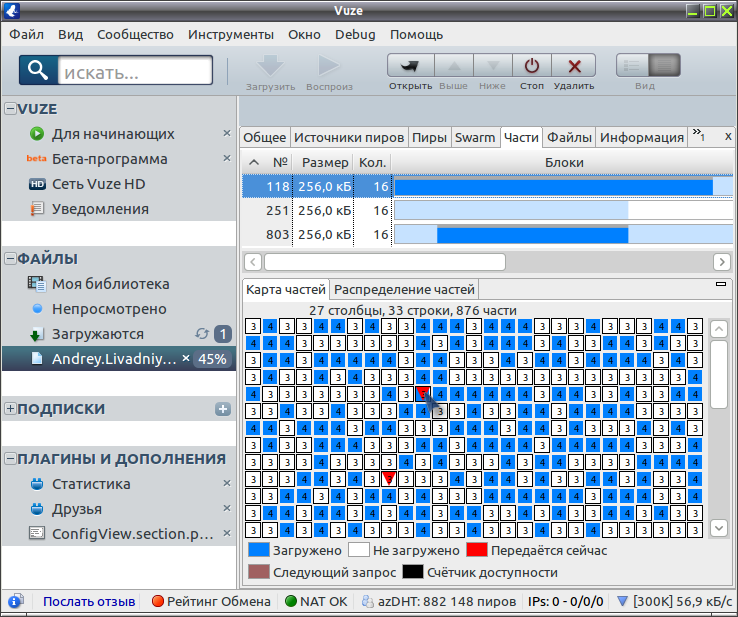Click the red Передаётся сейчас legend swatch
This screenshot has height=617, width=738.
[x=476, y=550]
